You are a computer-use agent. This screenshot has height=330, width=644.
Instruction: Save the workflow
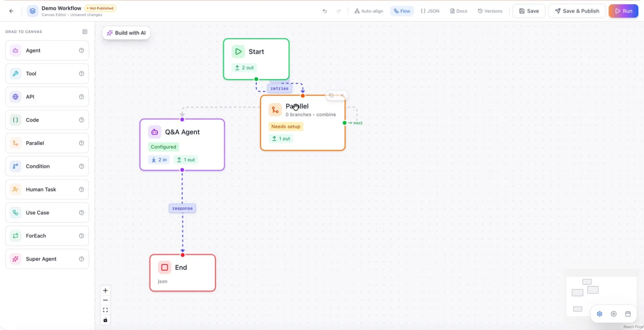pos(529,11)
